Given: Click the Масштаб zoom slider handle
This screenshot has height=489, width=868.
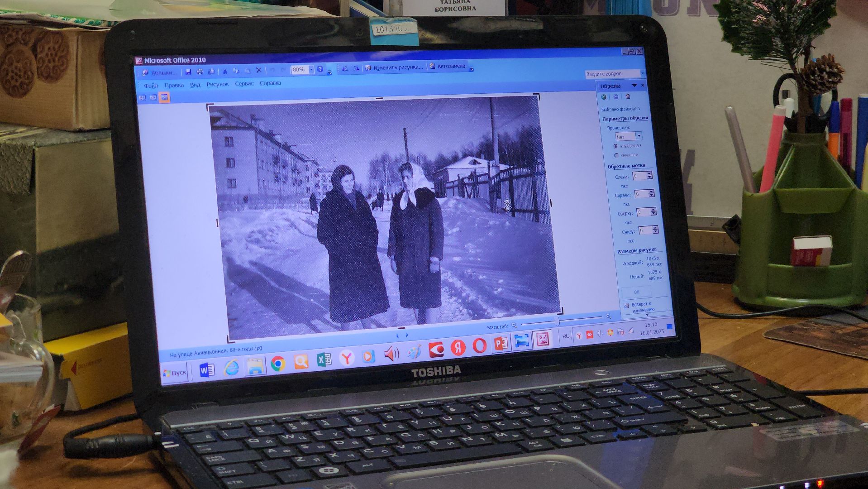Looking at the screenshot, I should [x=558, y=321].
